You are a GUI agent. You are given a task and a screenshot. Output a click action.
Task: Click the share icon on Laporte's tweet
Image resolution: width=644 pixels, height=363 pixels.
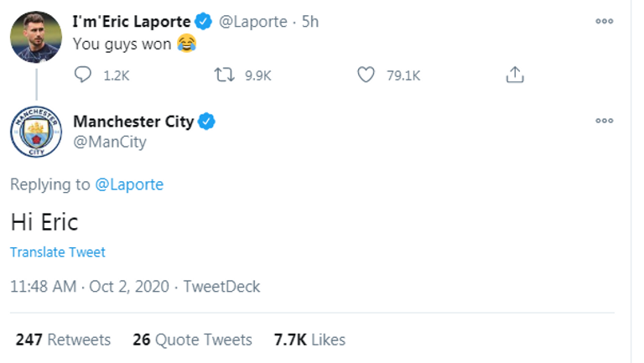514,75
